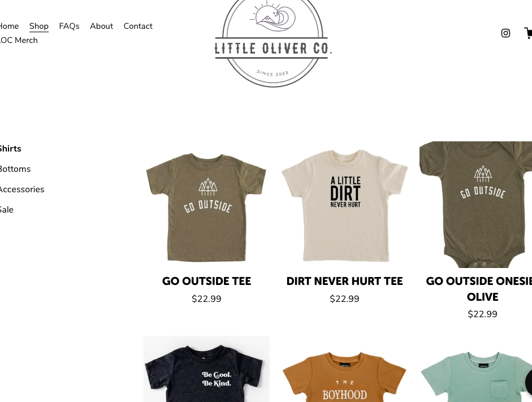Click the dark chat bubble widget
The image size is (532, 402).
coord(529,383)
